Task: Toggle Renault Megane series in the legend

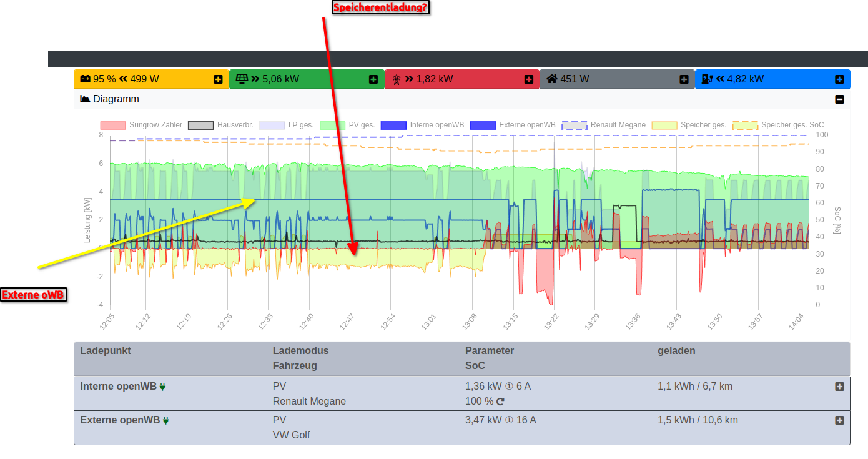Action: pos(604,125)
